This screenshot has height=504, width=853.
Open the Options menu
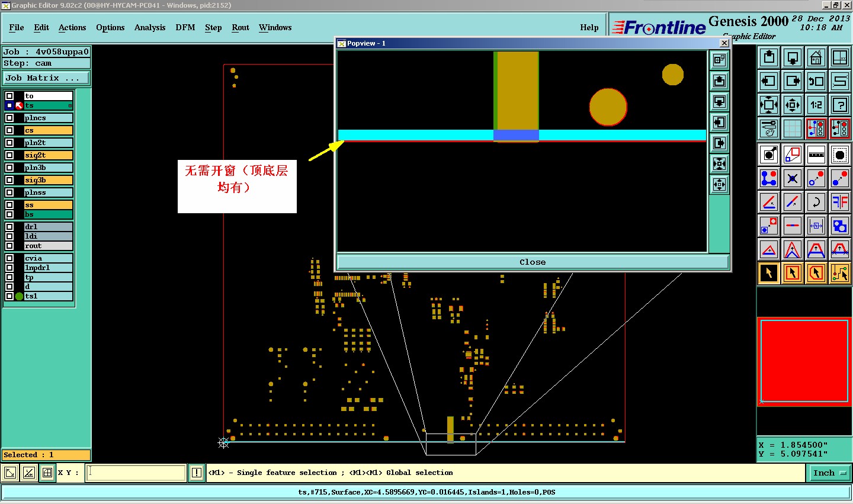110,27
